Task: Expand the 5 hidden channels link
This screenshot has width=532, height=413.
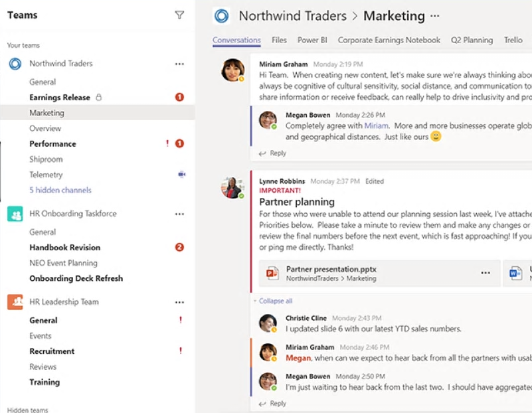Action: 60,190
